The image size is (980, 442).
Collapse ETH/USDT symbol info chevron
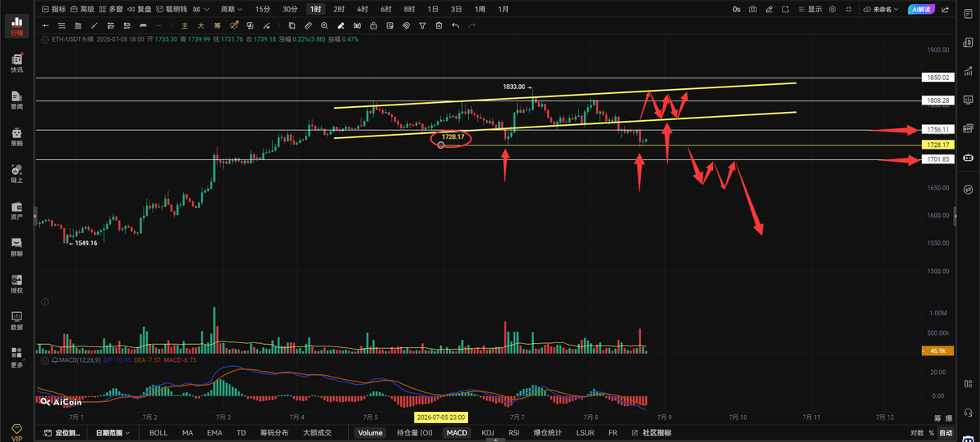click(x=43, y=39)
